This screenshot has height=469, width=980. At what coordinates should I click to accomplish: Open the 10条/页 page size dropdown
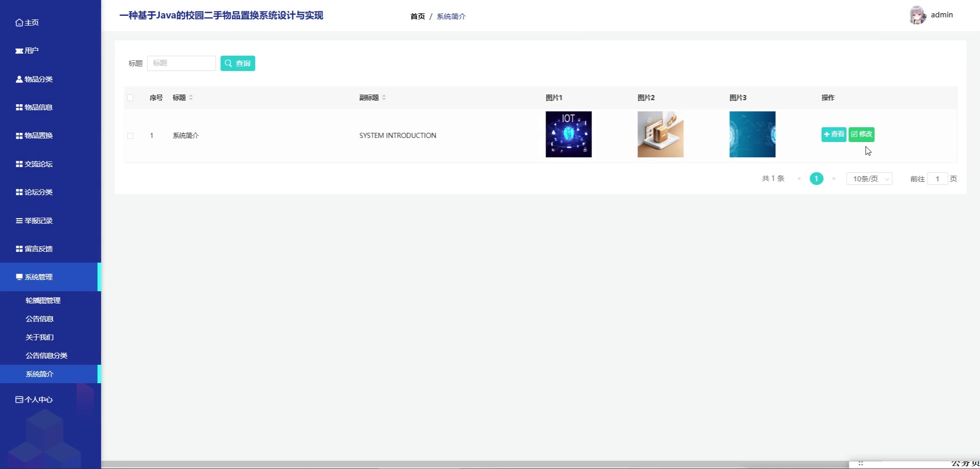point(869,179)
